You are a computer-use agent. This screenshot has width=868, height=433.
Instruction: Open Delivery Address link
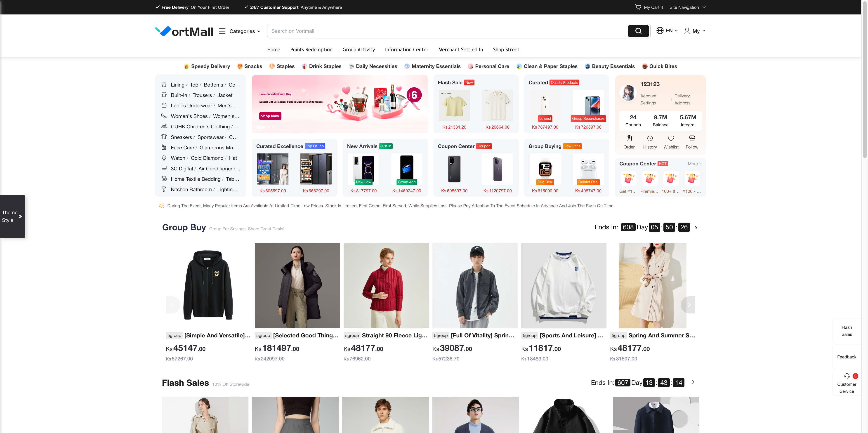pyautogui.click(x=682, y=99)
